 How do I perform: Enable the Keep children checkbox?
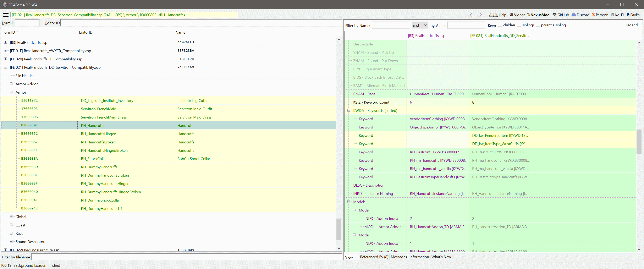click(500, 25)
